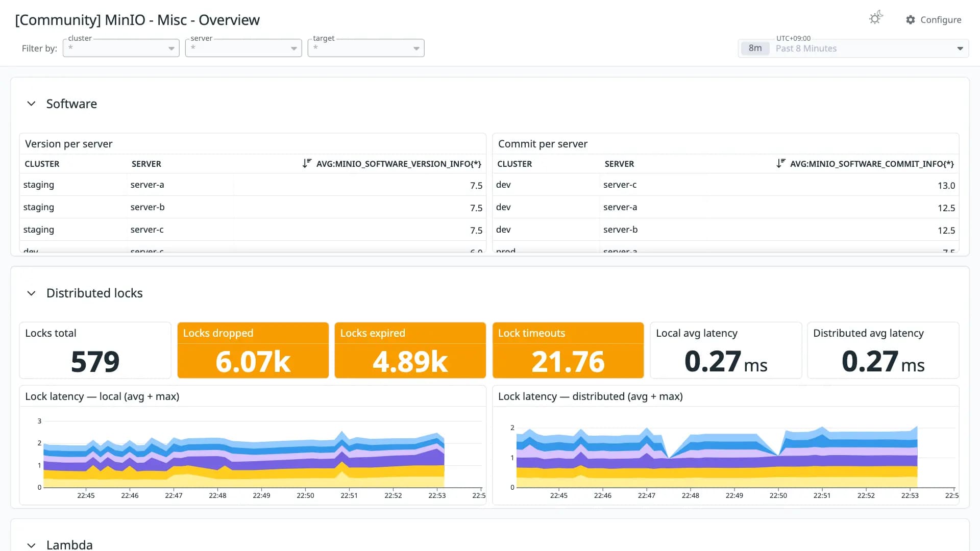Click the Lock timeouts 21.76 widget
980x551 pixels.
pos(568,350)
